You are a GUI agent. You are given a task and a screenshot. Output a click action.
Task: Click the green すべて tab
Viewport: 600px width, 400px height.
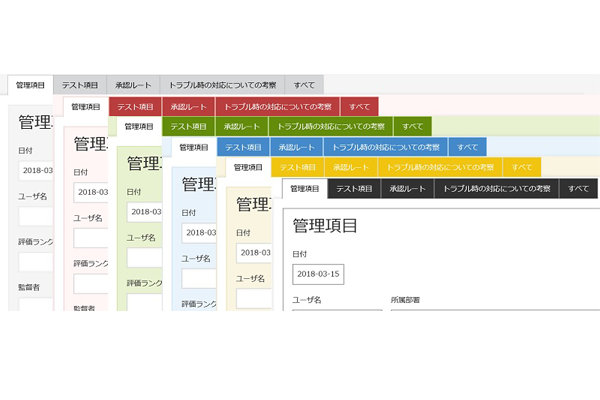tap(412, 127)
